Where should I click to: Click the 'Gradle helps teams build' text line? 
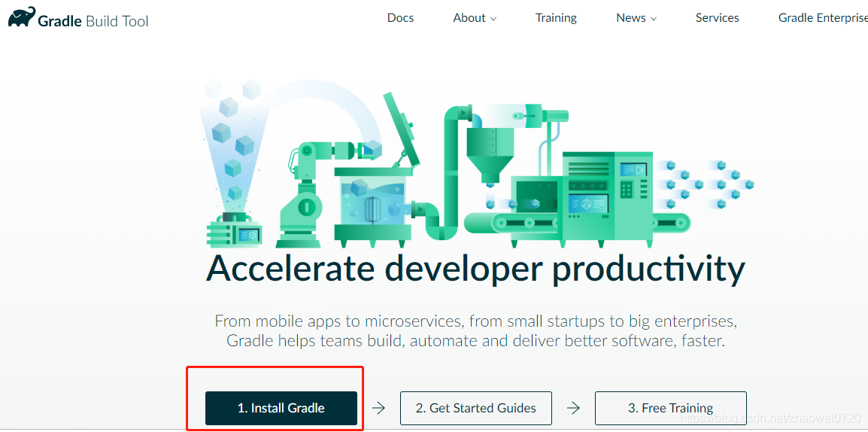click(x=475, y=340)
